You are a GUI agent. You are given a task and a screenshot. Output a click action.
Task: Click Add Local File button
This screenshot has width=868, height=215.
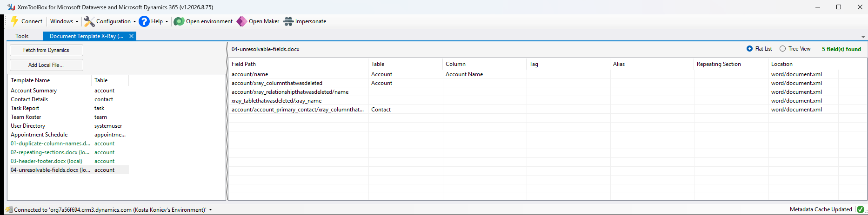(x=47, y=65)
